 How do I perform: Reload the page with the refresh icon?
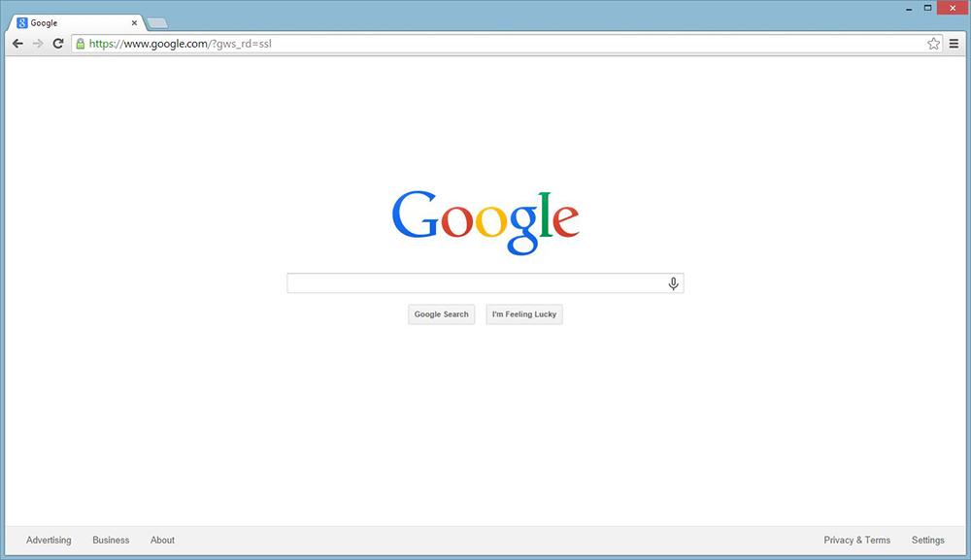coord(57,43)
